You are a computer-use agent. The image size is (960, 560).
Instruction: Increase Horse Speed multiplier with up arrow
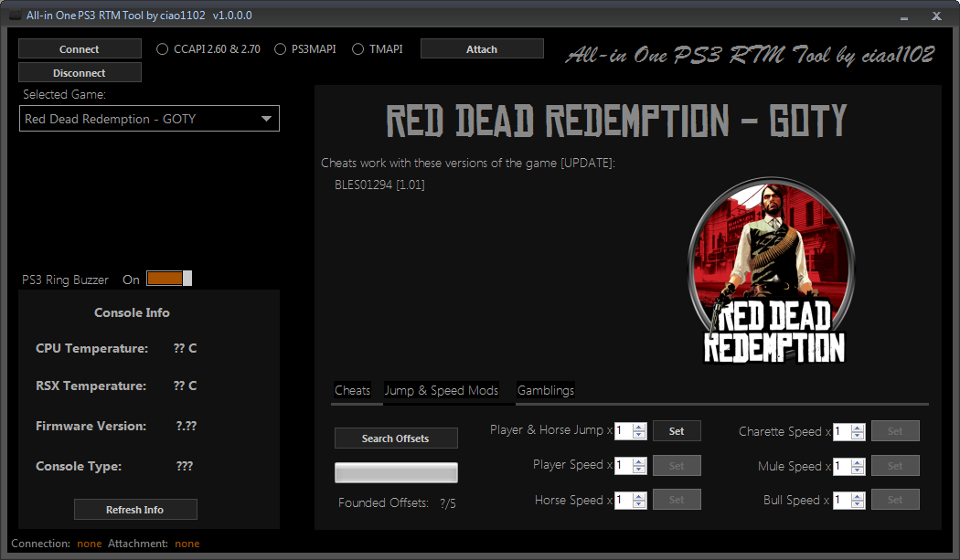click(x=639, y=496)
